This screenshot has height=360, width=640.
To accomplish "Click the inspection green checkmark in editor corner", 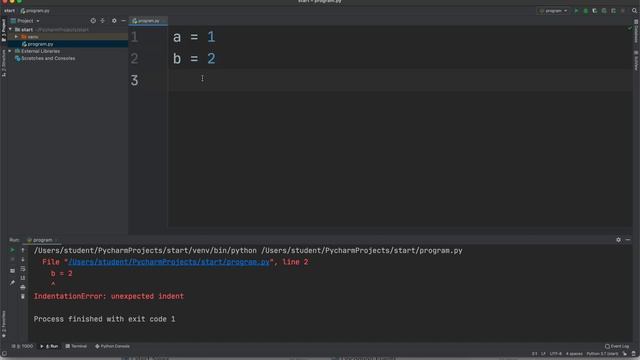I will click(x=629, y=28).
